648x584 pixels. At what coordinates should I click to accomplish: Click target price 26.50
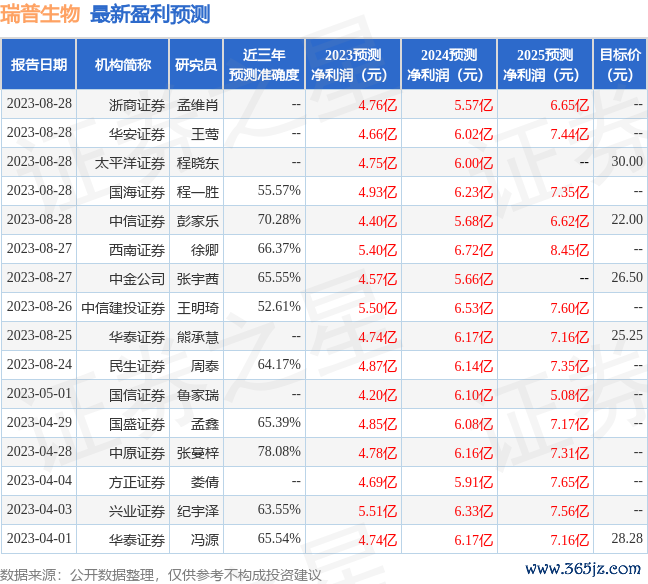(x=627, y=277)
